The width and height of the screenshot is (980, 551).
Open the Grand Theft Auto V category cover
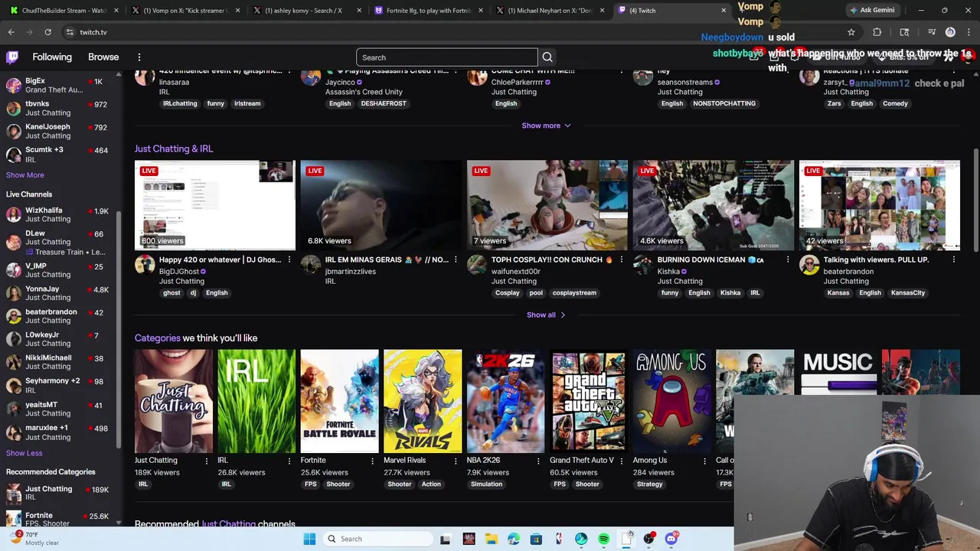pyautogui.click(x=589, y=401)
